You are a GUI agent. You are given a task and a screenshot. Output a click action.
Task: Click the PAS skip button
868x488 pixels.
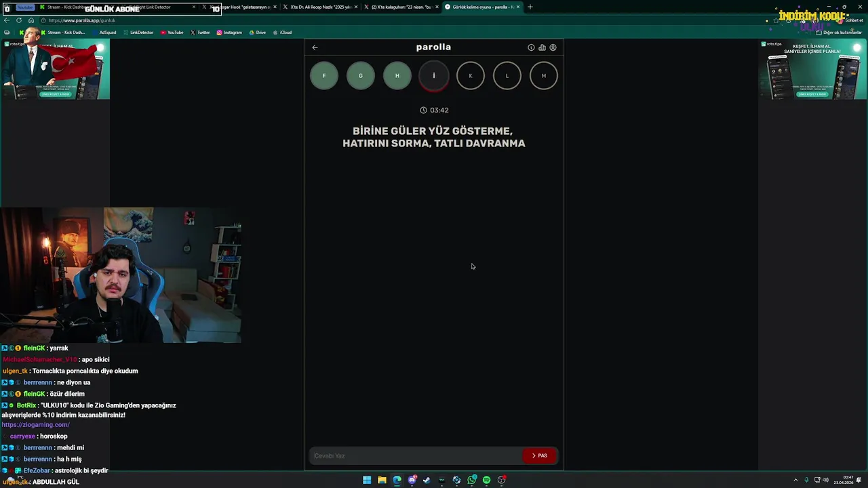pyautogui.click(x=540, y=455)
